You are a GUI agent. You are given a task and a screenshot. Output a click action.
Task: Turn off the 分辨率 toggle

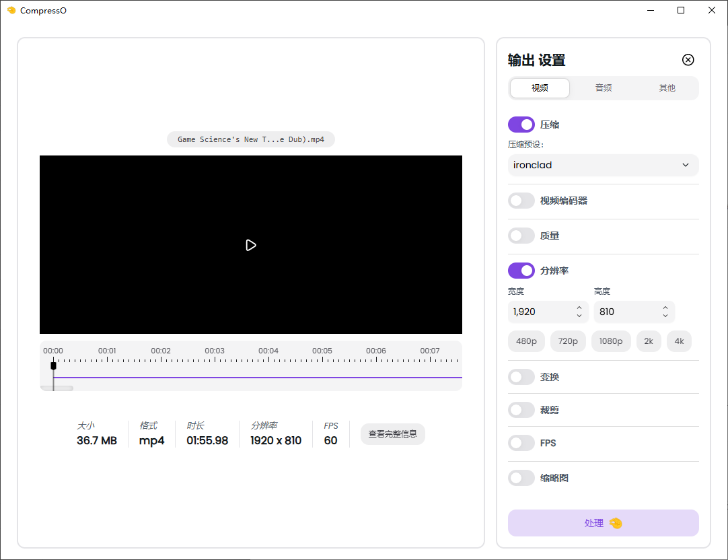coord(521,270)
